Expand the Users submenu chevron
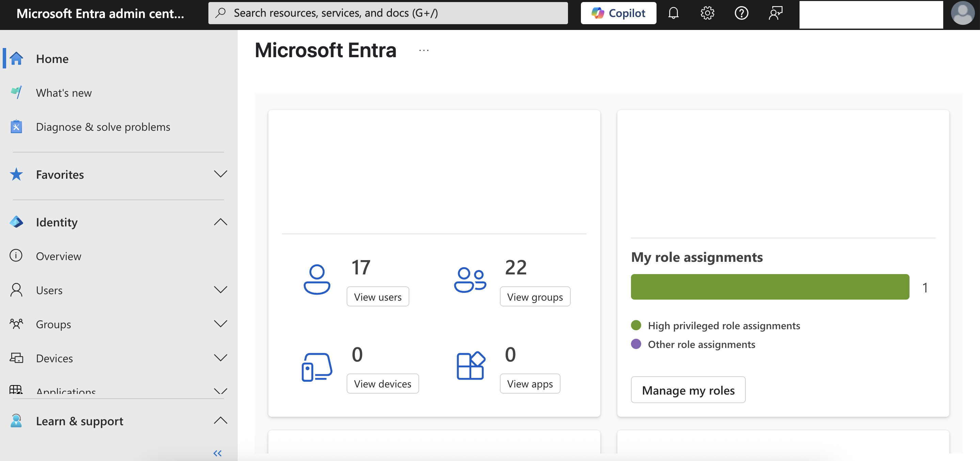The height and width of the screenshot is (461, 980). pyautogui.click(x=220, y=290)
